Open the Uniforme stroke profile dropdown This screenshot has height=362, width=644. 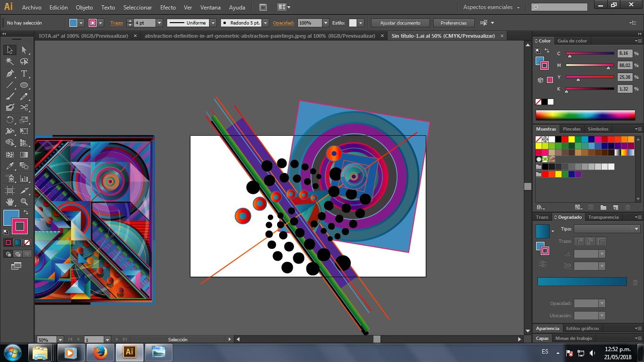tap(213, 23)
